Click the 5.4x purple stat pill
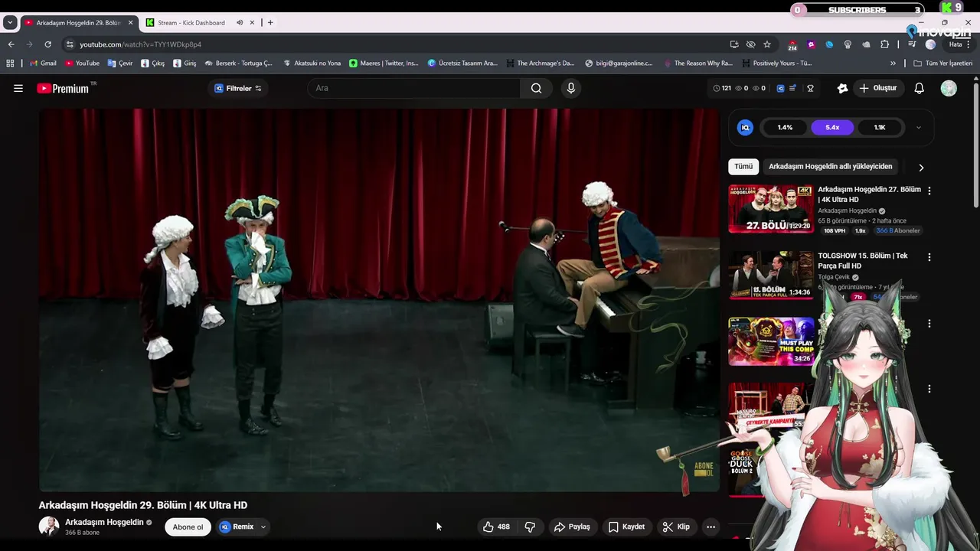Screen dimensions: 980x551 pos(832,128)
